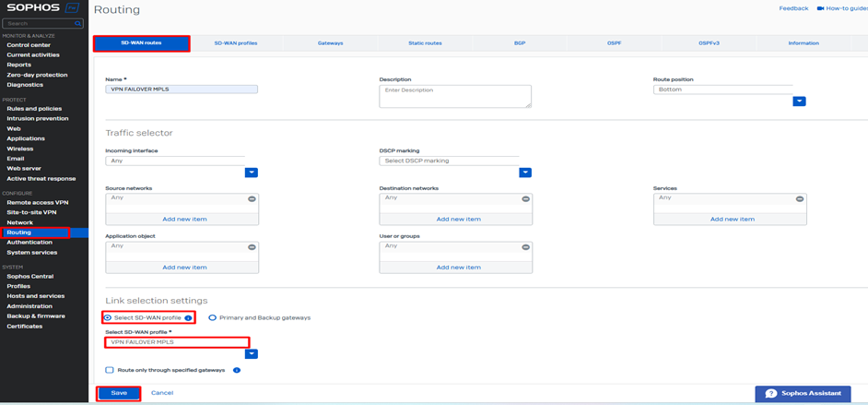
Task: Open the Incoming interface dropdown
Action: click(251, 173)
